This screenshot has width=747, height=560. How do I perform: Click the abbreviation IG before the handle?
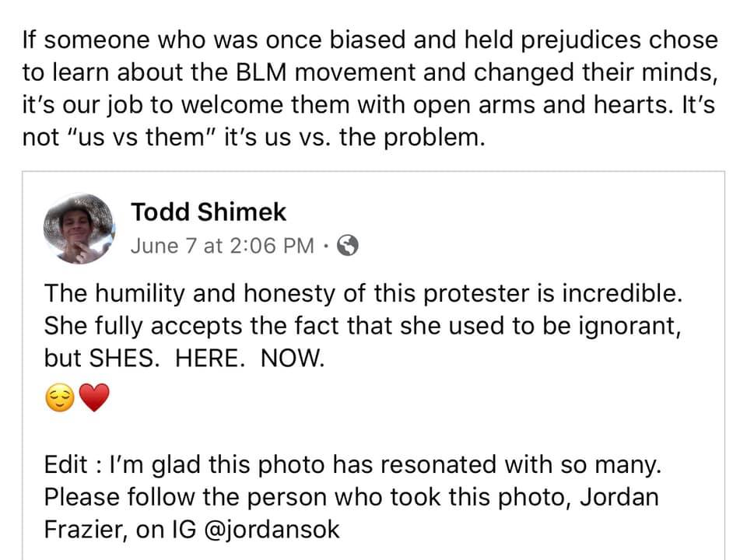tap(184, 530)
